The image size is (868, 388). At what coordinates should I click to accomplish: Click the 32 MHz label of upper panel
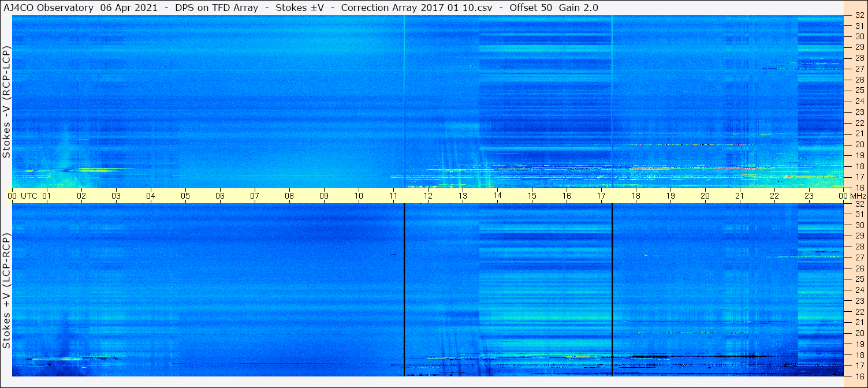[x=859, y=16]
